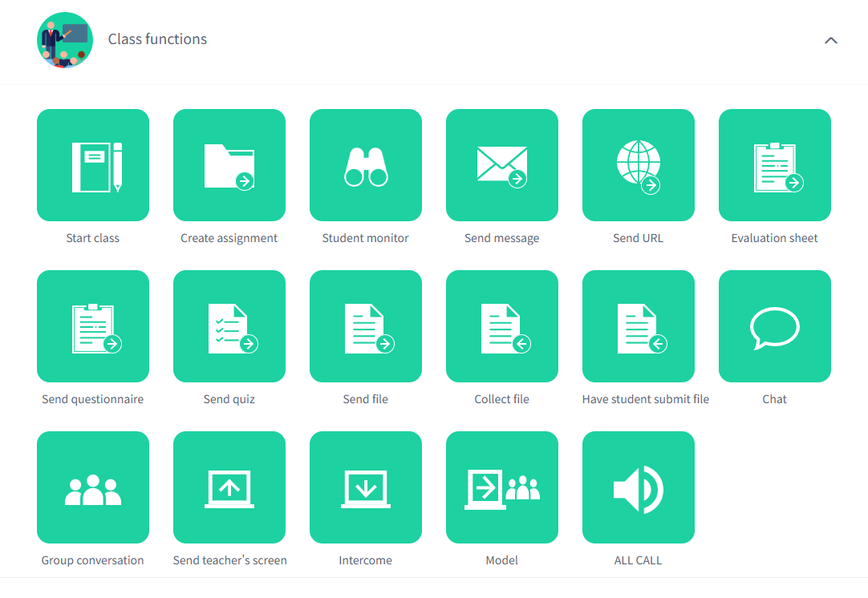Open the Evaluation sheet clipboard icon

pos(775,165)
